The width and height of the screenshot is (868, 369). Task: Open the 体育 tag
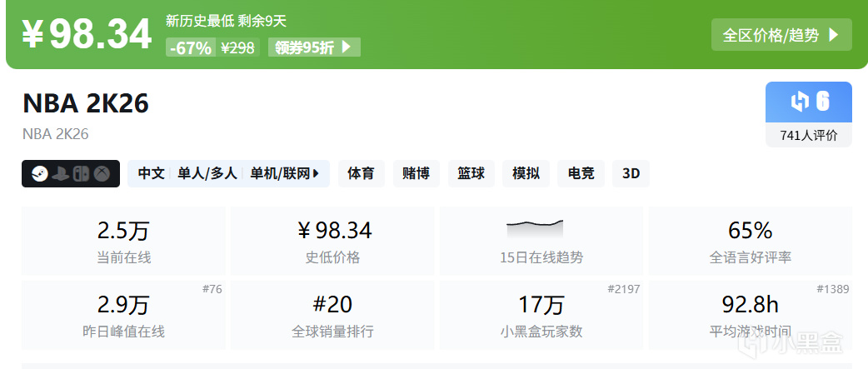(x=361, y=174)
